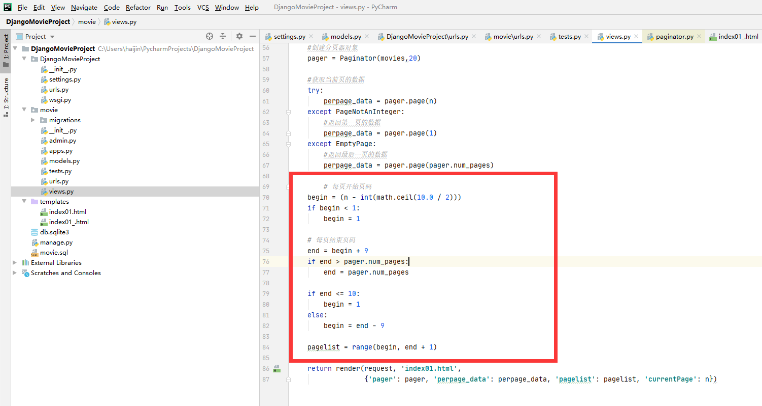Open the Window menu
The height and width of the screenshot is (406, 762).
tap(226, 7)
